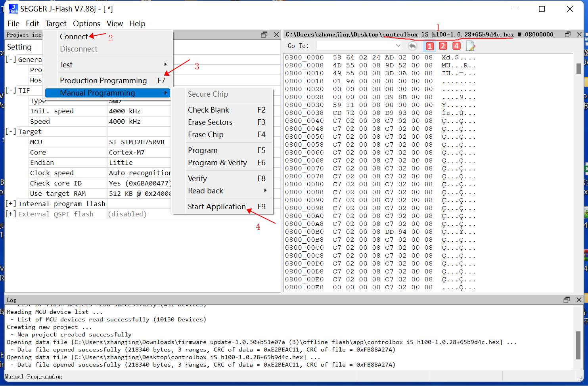Collapse the General settings node
This screenshot has height=386, width=588.
(x=11, y=59)
